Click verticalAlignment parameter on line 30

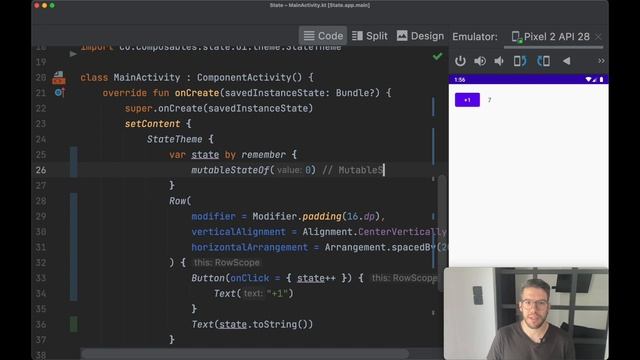point(238,232)
